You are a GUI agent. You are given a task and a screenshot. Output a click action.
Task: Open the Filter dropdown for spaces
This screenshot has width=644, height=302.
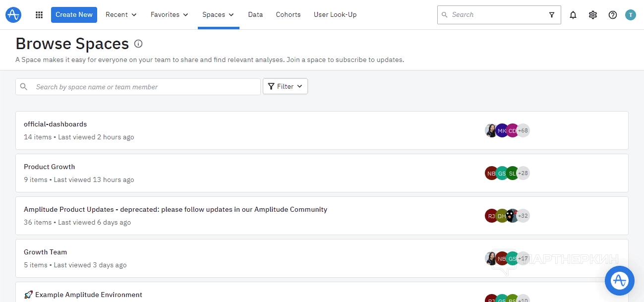285,86
